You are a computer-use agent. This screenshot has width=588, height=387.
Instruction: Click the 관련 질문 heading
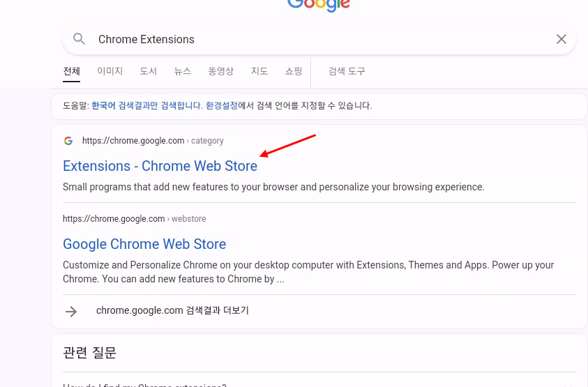point(89,353)
